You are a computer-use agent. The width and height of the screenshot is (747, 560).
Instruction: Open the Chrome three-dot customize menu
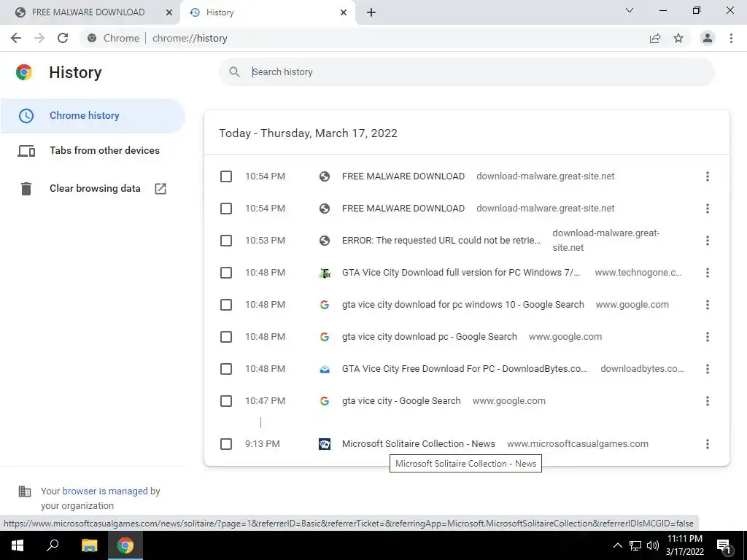coord(731,38)
